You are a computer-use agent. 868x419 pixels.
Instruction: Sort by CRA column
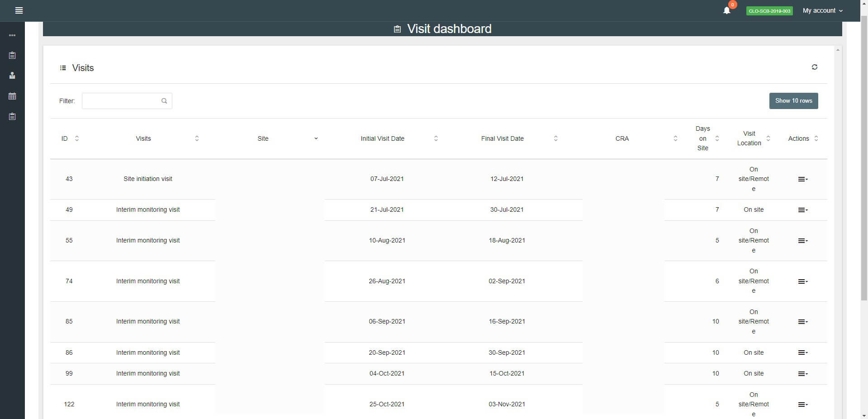click(675, 138)
